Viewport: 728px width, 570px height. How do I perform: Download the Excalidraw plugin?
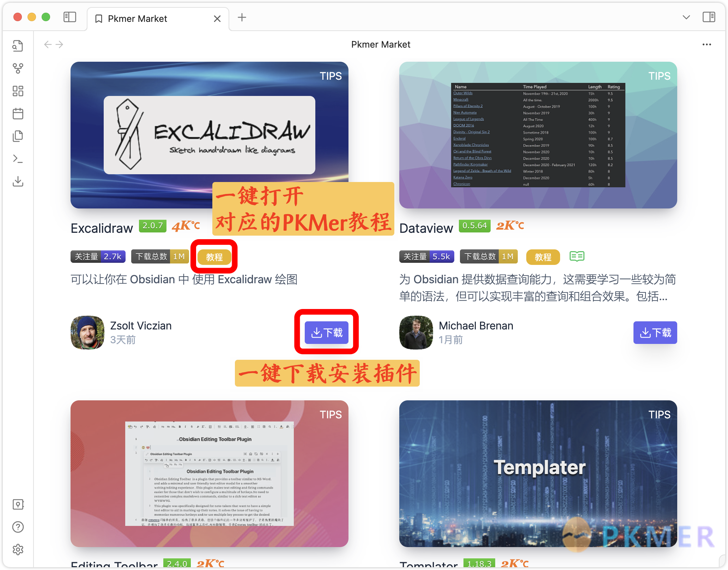[x=327, y=333]
